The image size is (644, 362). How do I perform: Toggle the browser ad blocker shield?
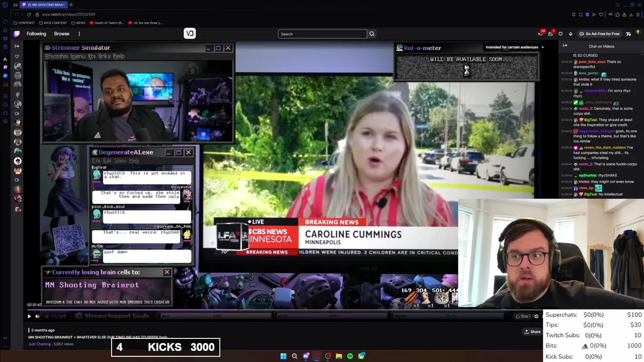(x=587, y=15)
